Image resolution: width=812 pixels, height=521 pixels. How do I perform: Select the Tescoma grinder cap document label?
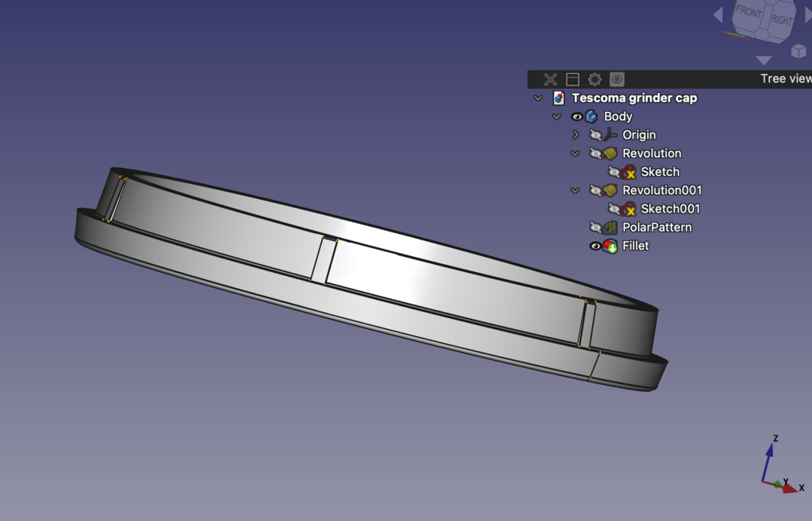[634, 98]
